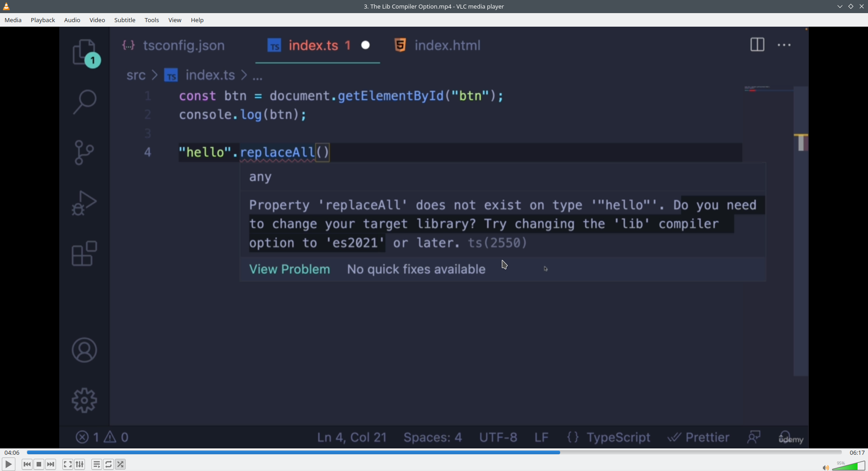Click src folder in breadcrumb

[136, 75]
